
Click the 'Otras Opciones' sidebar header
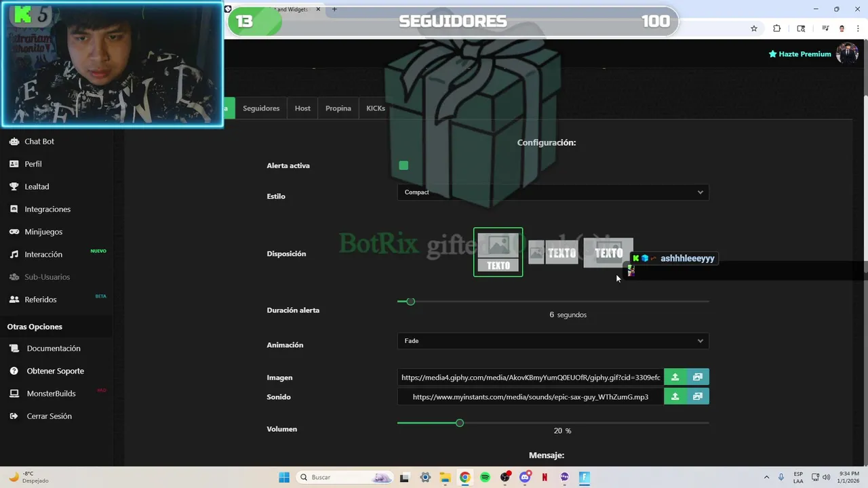[35, 327]
